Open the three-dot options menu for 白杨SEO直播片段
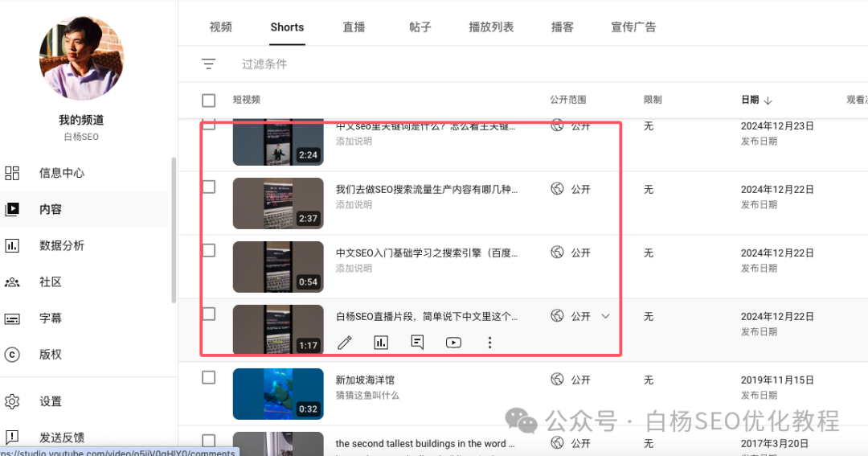 click(x=490, y=343)
